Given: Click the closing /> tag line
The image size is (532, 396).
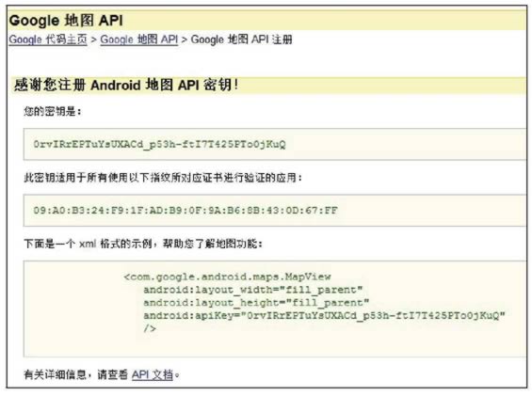Looking at the screenshot, I should point(150,328).
